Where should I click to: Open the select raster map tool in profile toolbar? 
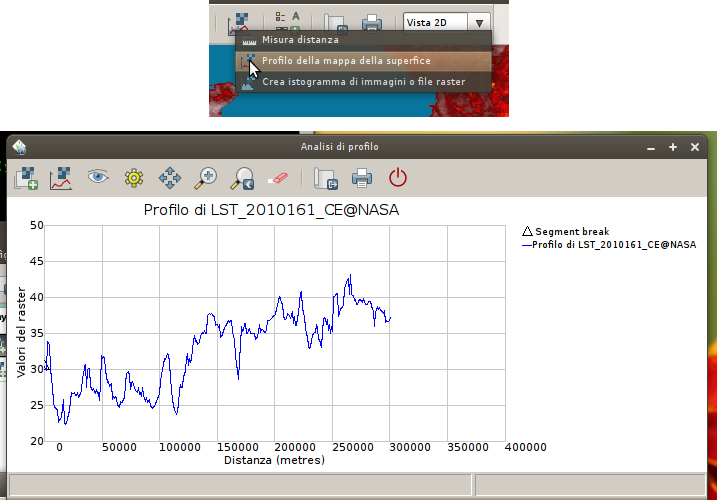26,178
